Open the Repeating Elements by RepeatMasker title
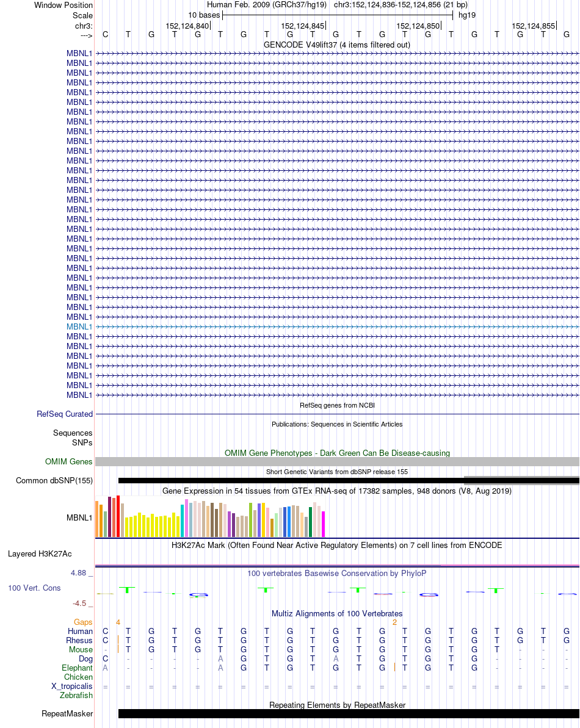This screenshot has height=728, width=580. [337, 705]
